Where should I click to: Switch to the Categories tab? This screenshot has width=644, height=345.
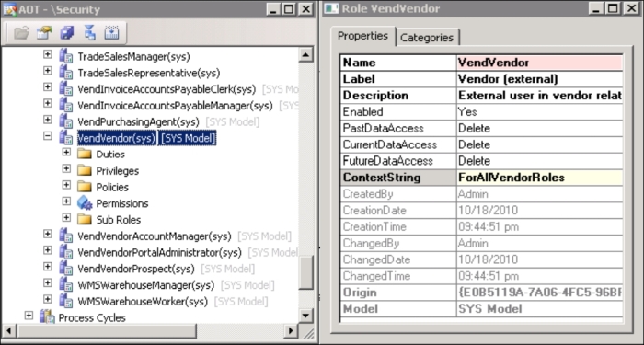(x=427, y=38)
